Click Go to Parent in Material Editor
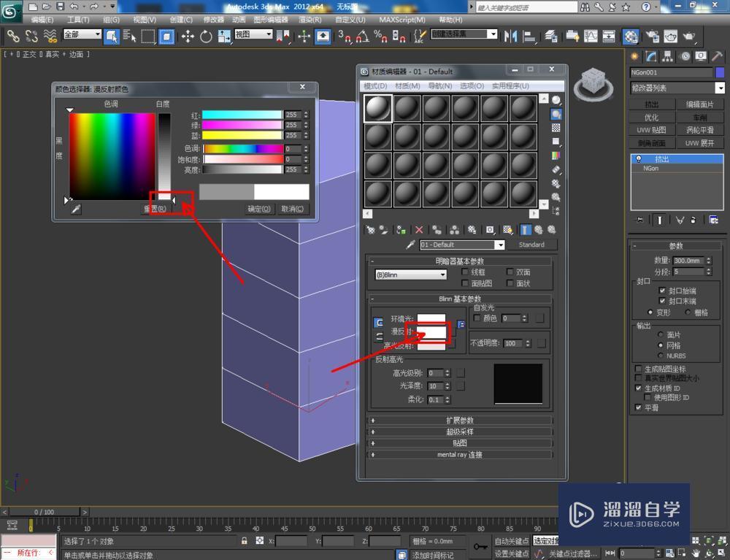Image resolution: width=730 pixels, height=560 pixels. tap(539, 229)
